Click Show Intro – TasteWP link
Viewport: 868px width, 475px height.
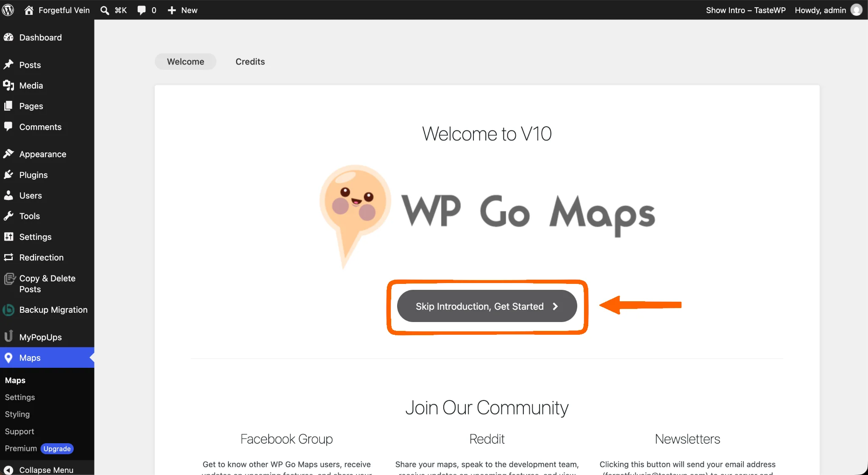coord(746,10)
